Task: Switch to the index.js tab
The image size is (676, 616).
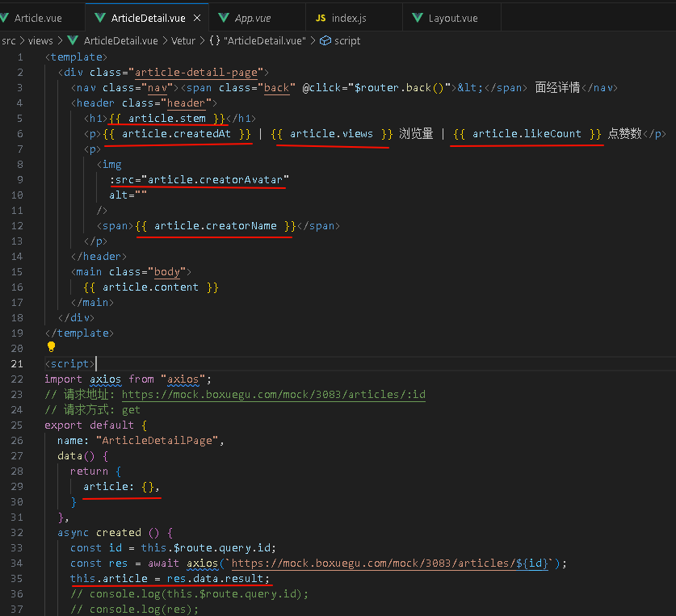Action: tap(349, 18)
